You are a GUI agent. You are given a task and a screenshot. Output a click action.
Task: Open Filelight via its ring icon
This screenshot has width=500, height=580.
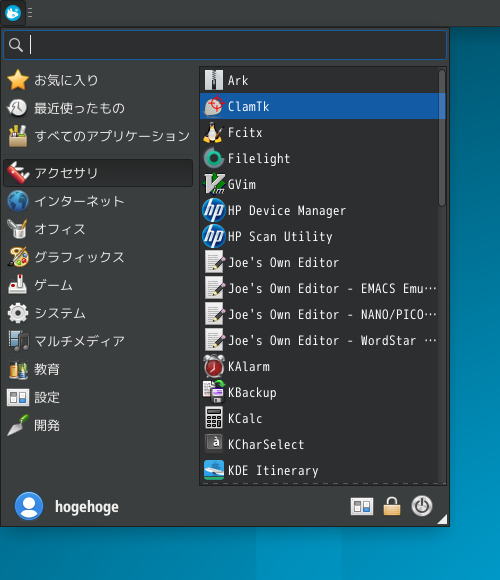[214, 158]
